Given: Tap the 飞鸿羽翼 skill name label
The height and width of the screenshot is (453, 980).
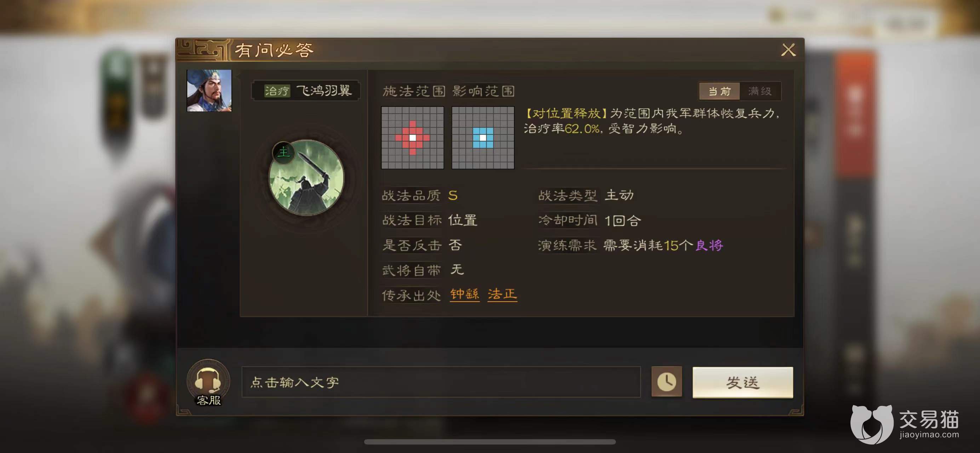Looking at the screenshot, I should (324, 91).
